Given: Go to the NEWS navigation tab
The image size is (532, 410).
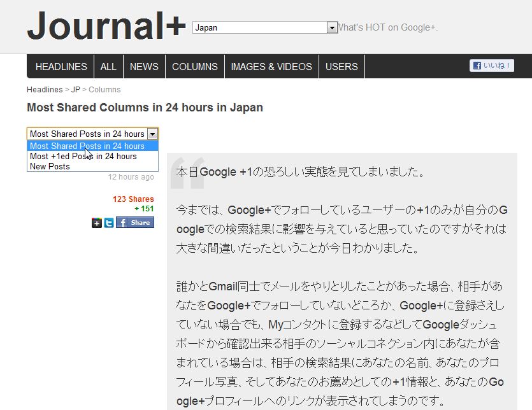Looking at the screenshot, I should pyautogui.click(x=144, y=66).
